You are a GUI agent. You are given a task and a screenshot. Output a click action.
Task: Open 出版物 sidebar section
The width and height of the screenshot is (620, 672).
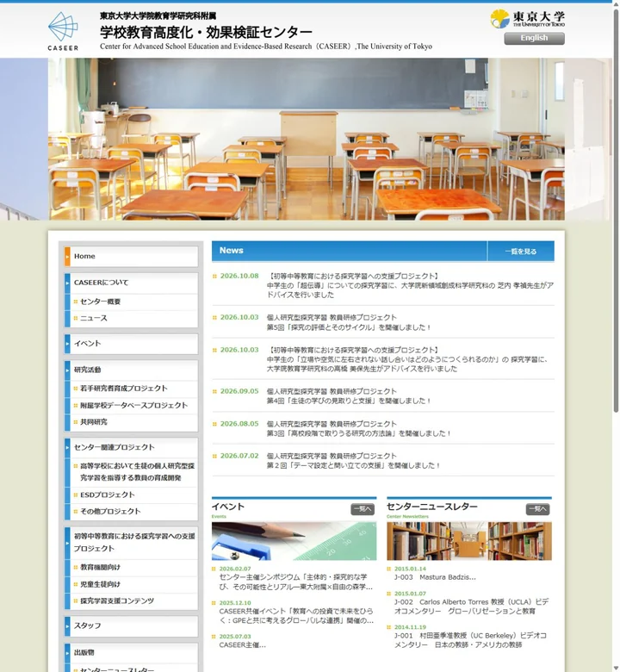coord(131,653)
